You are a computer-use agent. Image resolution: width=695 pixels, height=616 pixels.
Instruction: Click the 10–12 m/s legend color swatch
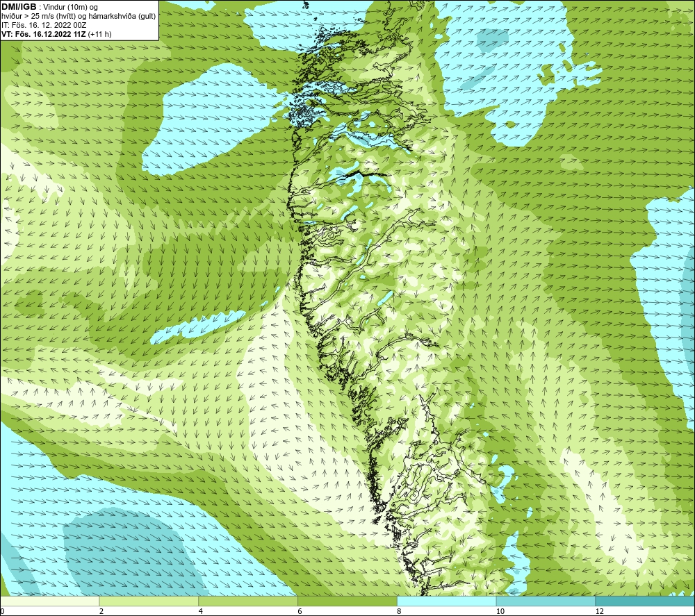(x=546, y=601)
